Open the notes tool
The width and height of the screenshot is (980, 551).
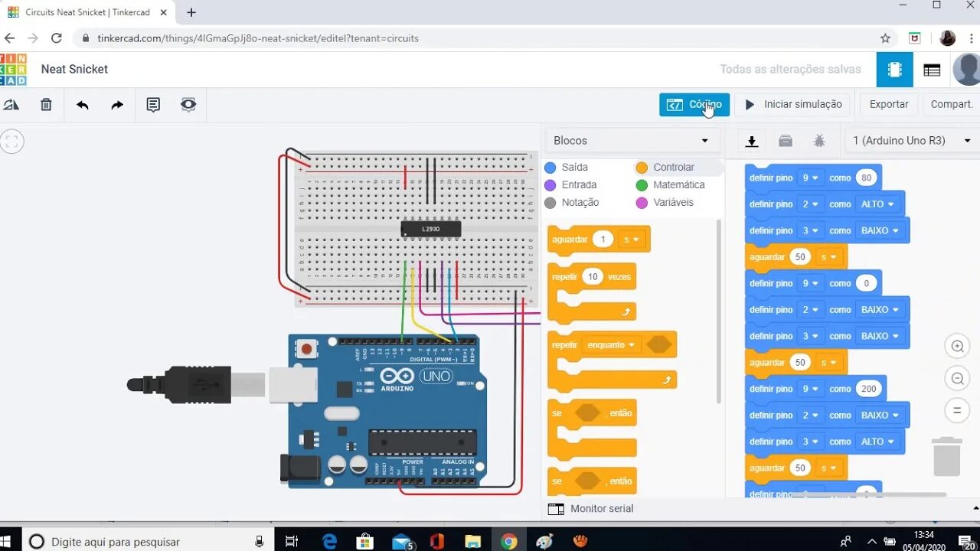153,105
